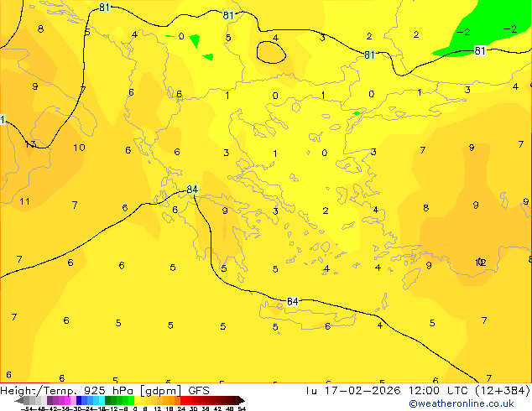This screenshot has width=532, height=411.
Task: Select the dark blue legend swatch above -30
Action: click(79, 400)
